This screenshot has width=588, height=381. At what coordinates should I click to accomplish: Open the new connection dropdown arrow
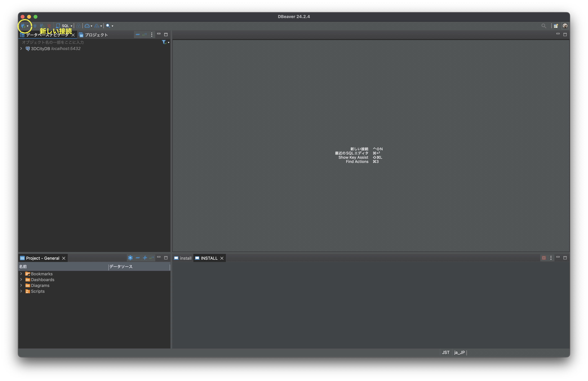point(28,26)
